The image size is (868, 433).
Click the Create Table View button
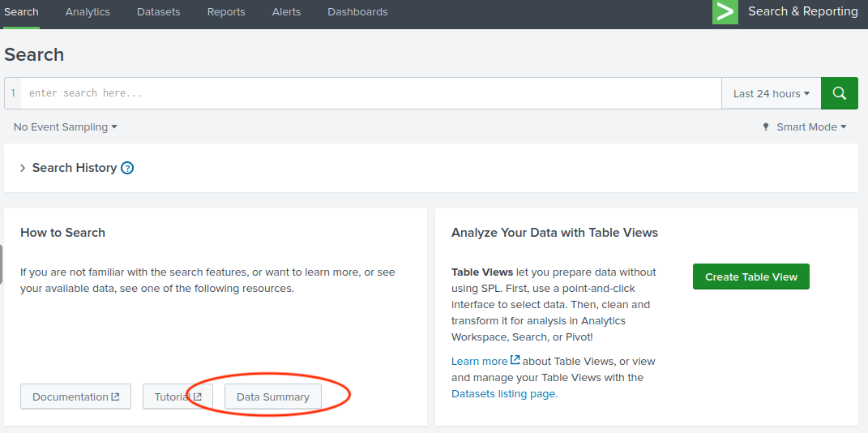click(750, 277)
